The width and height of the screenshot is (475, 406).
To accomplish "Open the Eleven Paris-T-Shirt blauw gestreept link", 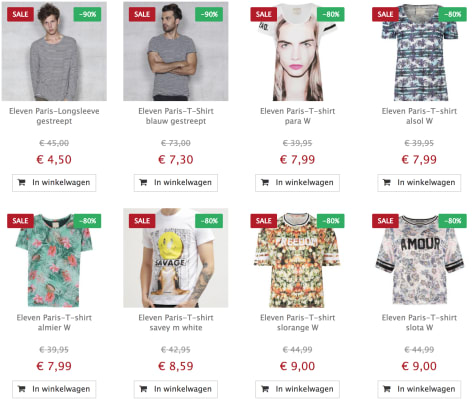I will pyautogui.click(x=176, y=116).
